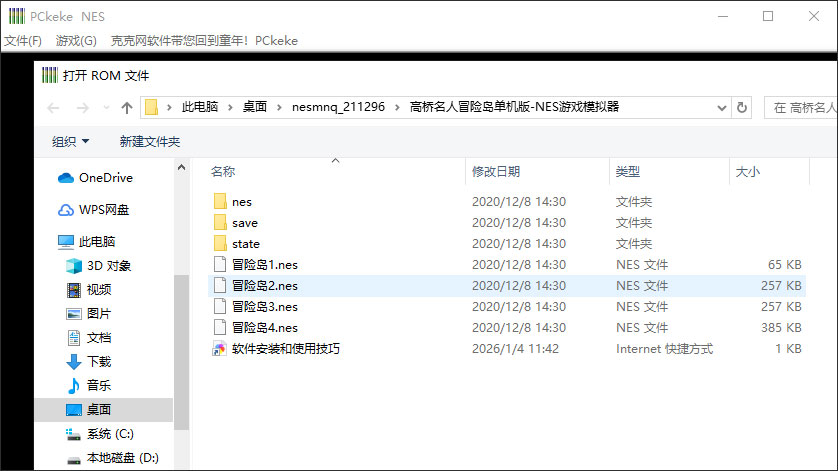
Task: Open the address bar history dropdown
Action: 721,108
